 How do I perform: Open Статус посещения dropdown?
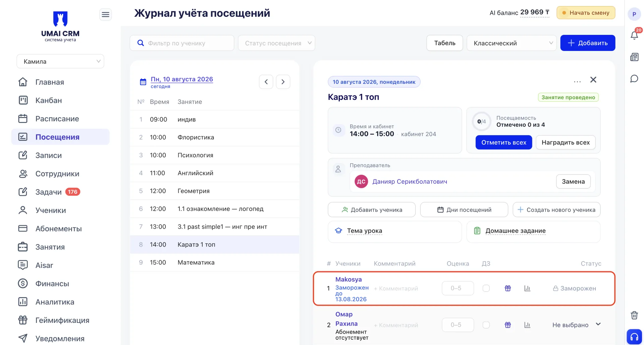(277, 43)
